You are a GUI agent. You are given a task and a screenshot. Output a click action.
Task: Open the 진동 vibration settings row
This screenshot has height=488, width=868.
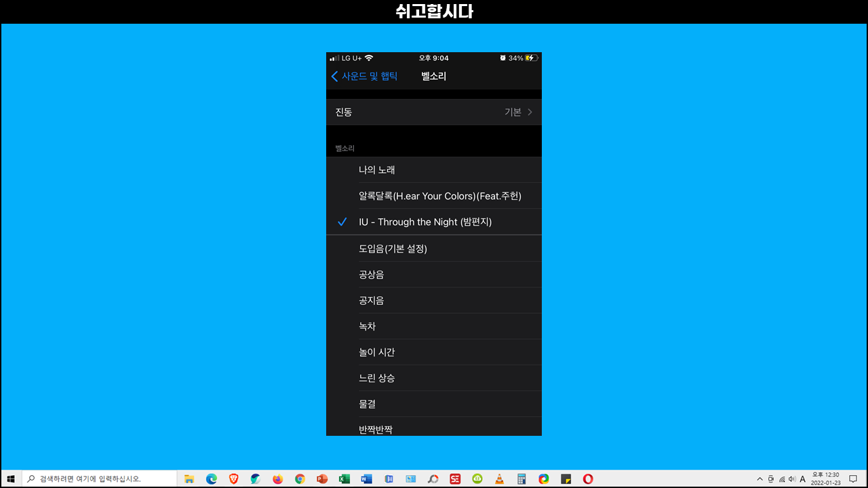[434, 112]
